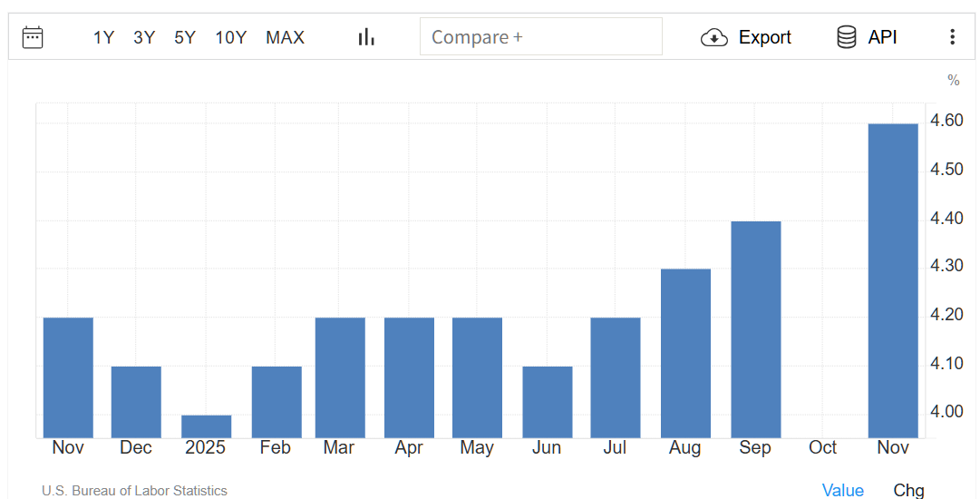
Task: Click the database API icon
Action: click(847, 37)
